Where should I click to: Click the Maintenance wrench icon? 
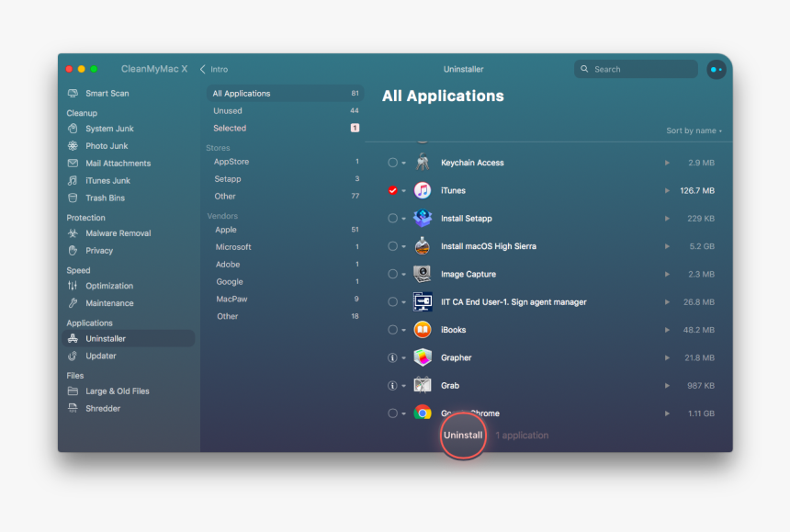pos(73,303)
